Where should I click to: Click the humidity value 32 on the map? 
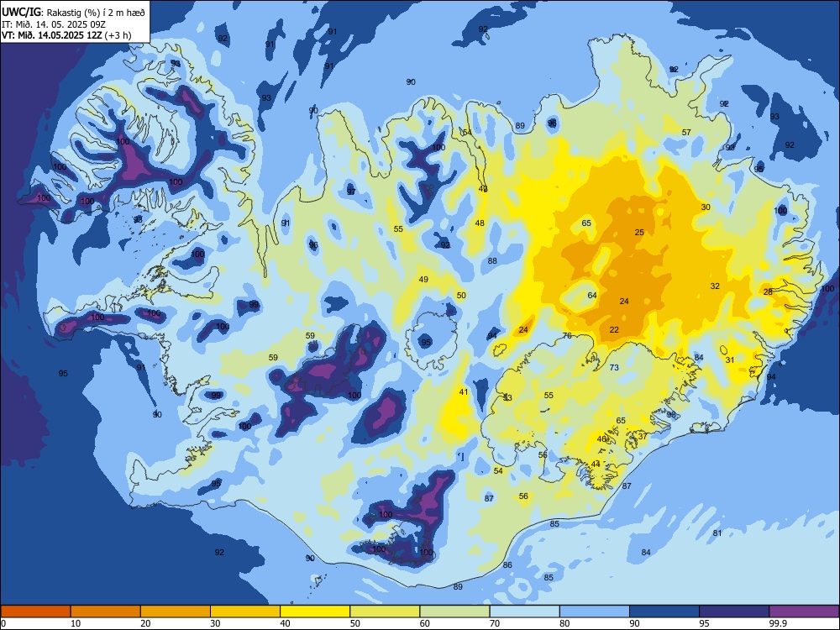point(715,286)
